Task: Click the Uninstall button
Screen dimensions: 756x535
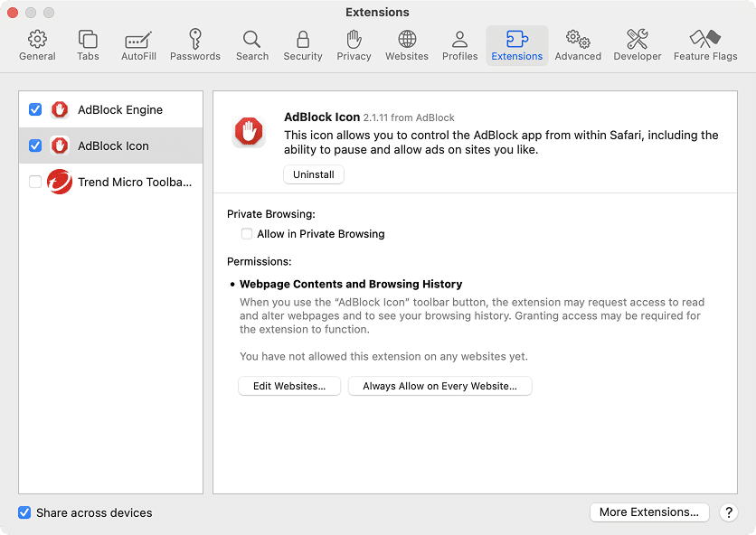Action: pos(313,174)
